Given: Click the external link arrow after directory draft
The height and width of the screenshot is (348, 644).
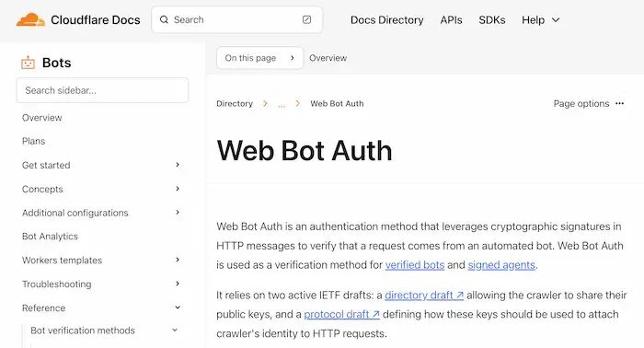Looking at the screenshot, I should 460,296.
